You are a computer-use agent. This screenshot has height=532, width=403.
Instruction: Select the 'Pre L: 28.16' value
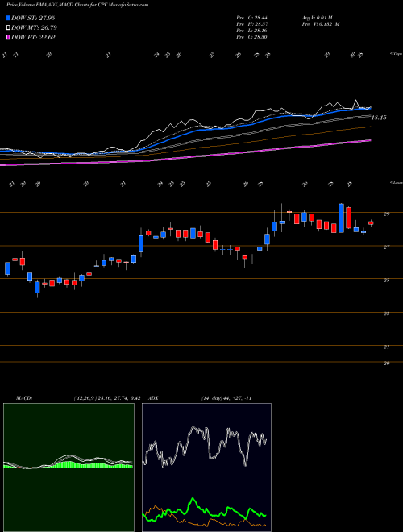251,31
